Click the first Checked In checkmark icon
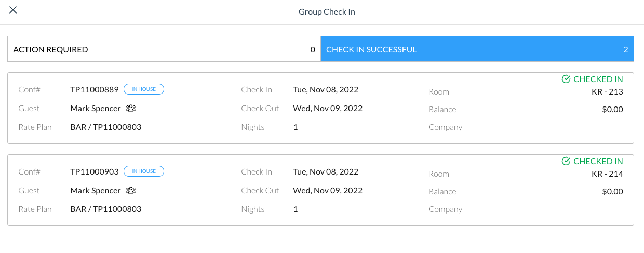 coord(566,79)
